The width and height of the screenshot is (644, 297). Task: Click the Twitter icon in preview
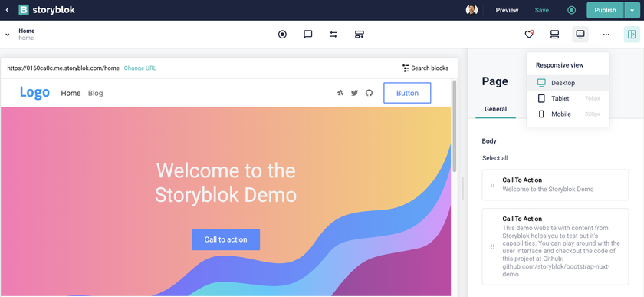(354, 93)
